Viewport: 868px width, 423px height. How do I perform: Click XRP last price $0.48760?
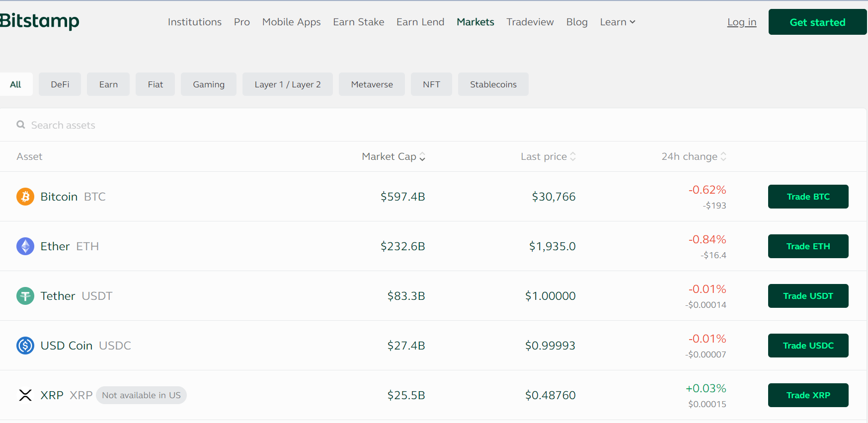(x=550, y=395)
